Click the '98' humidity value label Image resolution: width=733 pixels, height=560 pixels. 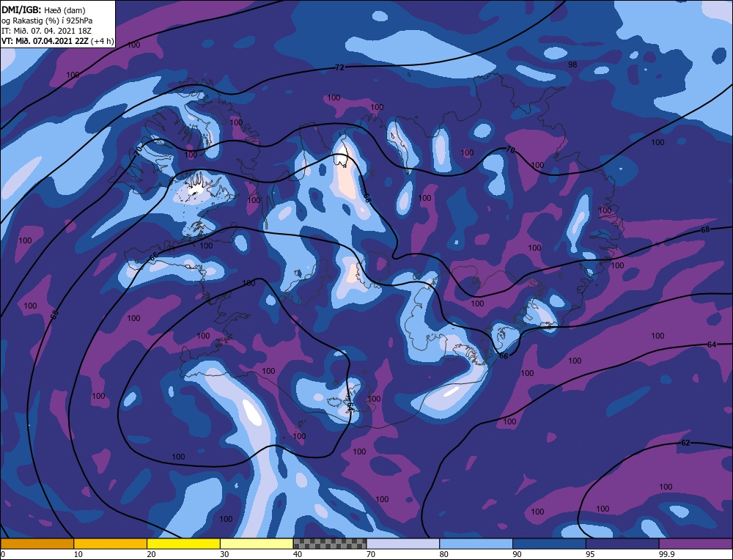pyautogui.click(x=572, y=65)
